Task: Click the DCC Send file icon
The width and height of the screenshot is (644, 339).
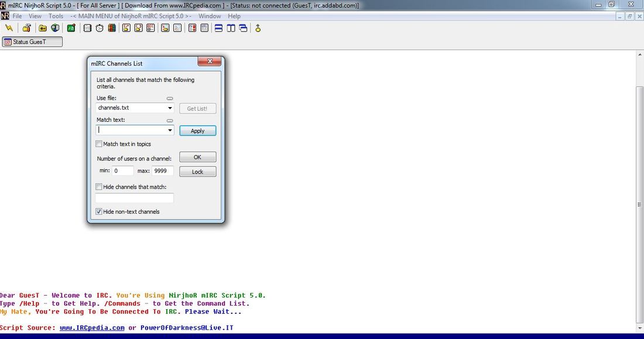Action: click(126, 28)
